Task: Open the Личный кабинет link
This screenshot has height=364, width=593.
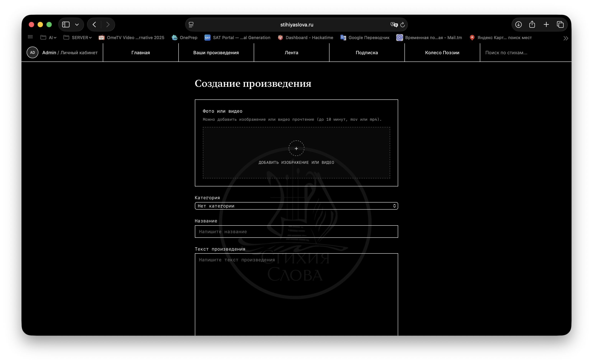Action: click(79, 52)
